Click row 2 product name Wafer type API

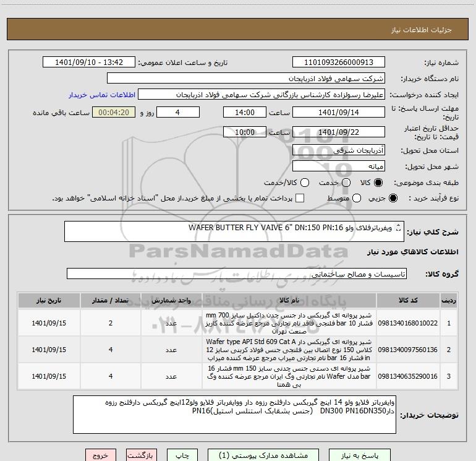[289, 350]
